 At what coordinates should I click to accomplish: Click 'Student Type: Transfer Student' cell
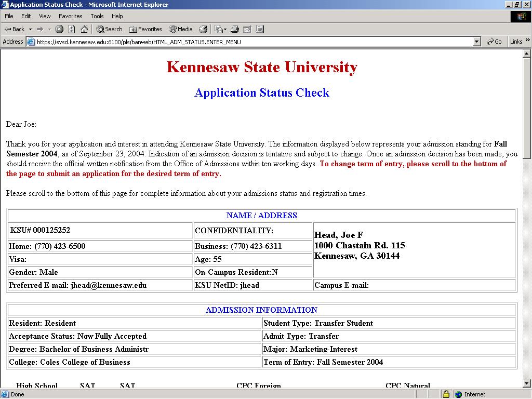click(389, 323)
